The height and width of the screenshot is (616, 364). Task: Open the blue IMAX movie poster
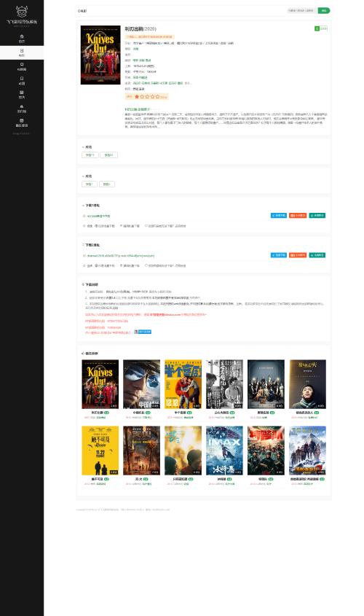pyautogui.click(x=224, y=451)
